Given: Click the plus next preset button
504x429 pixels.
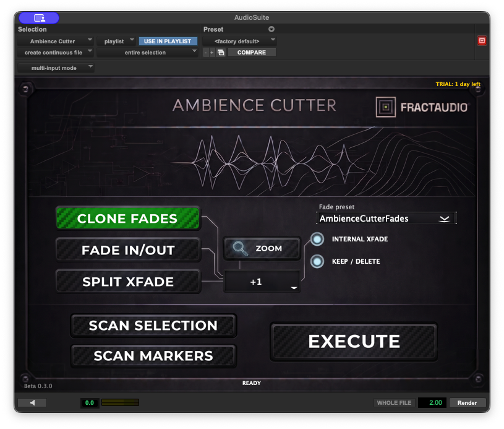Looking at the screenshot, I should [212, 53].
